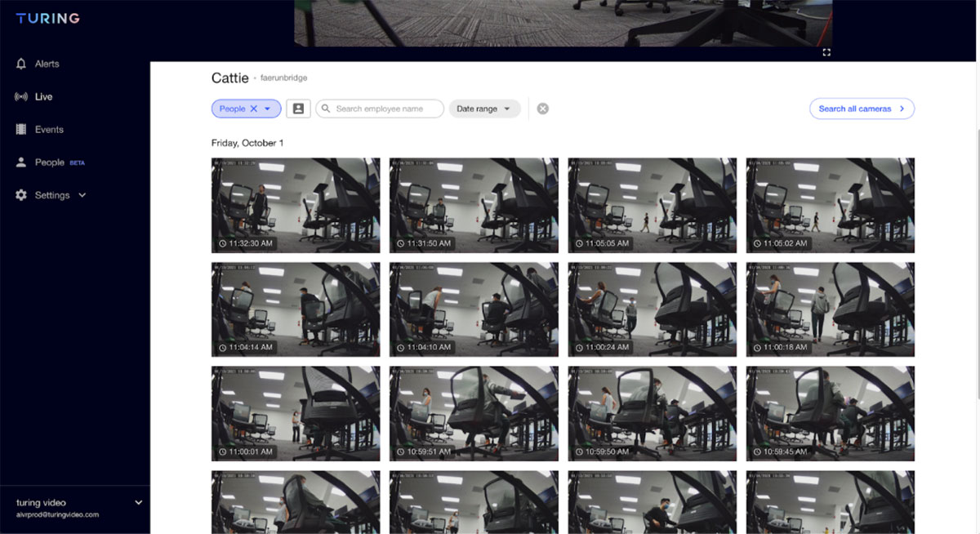The height and width of the screenshot is (534, 980).
Task: Open the Events page
Action: [x=49, y=129]
